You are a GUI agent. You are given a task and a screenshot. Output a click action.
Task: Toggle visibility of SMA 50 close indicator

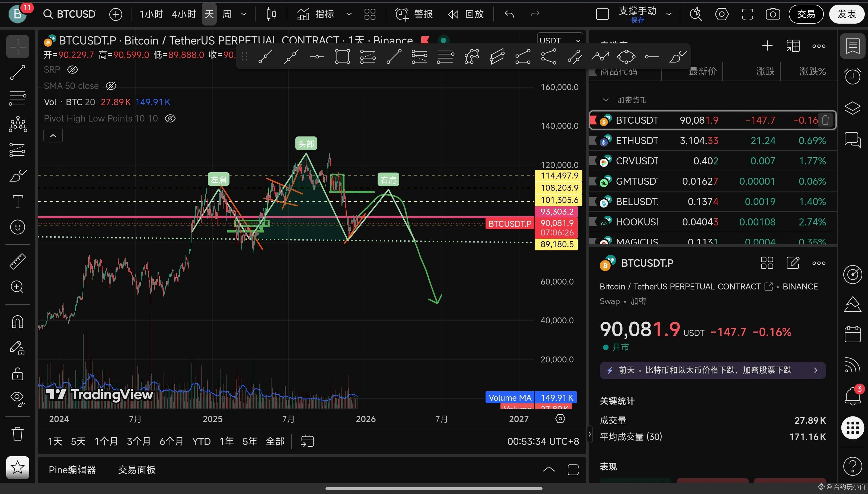coord(111,86)
